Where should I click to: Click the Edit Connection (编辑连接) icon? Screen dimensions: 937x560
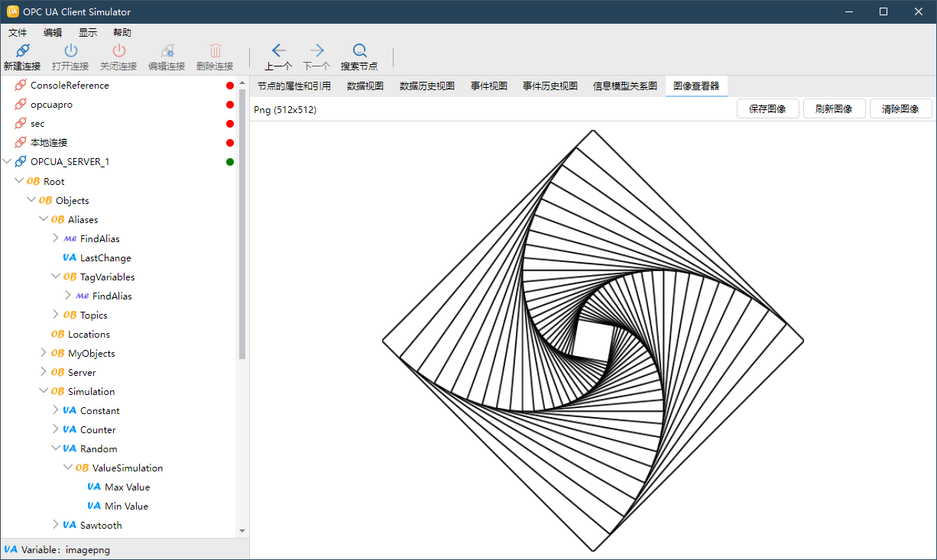[167, 51]
